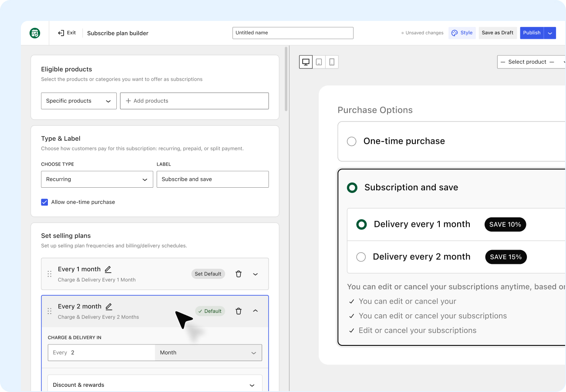Image resolution: width=566 pixels, height=392 pixels.
Task: Toggle Allow one-time purchase checkbox
Action: tap(44, 202)
